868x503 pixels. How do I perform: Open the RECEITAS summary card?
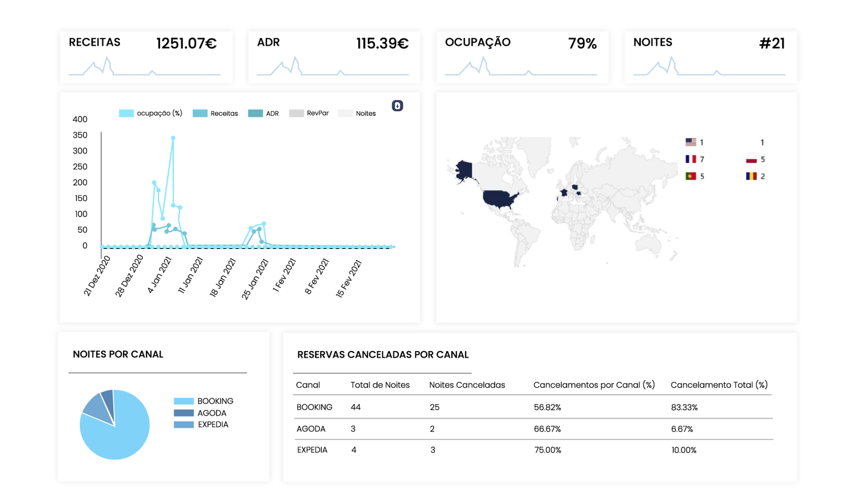[x=146, y=57]
